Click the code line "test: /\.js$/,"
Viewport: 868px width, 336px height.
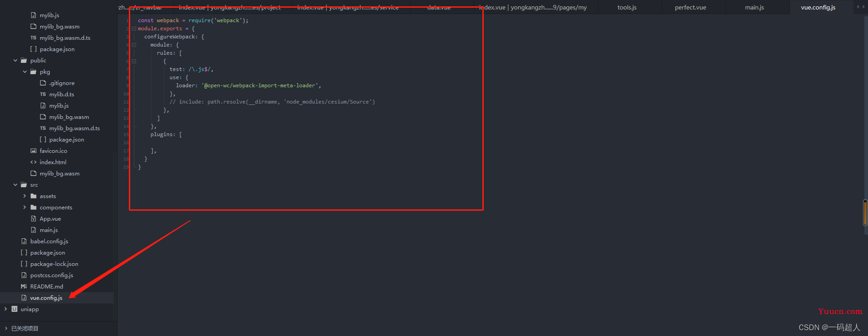point(191,70)
